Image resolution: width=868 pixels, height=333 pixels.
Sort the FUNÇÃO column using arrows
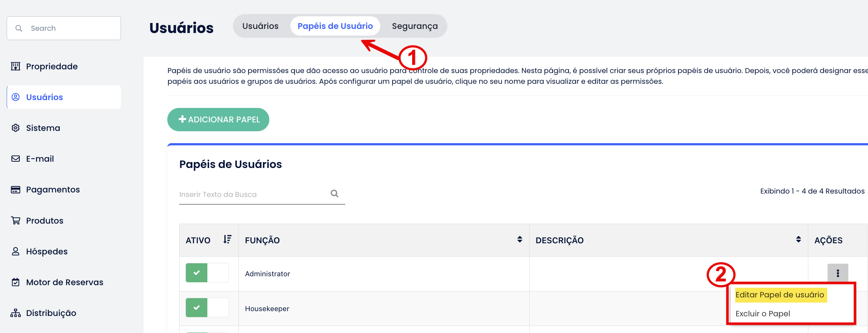pyautogui.click(x=520, y=240)
